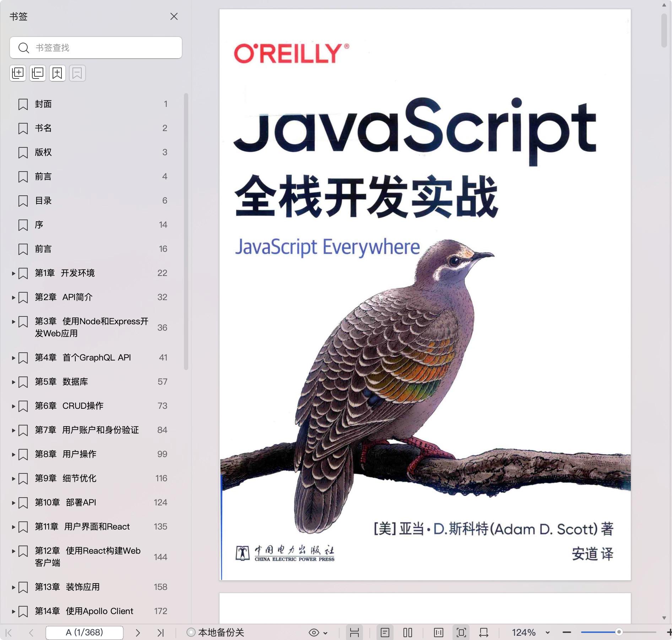Jump to 第11章 用户界面和React bookmark

click(x=82, y=527)
